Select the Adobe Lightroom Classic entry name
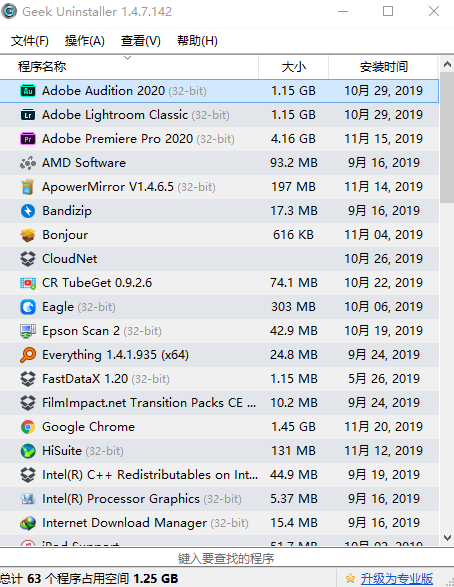This screenshot has height=587, width=454. 115,115
